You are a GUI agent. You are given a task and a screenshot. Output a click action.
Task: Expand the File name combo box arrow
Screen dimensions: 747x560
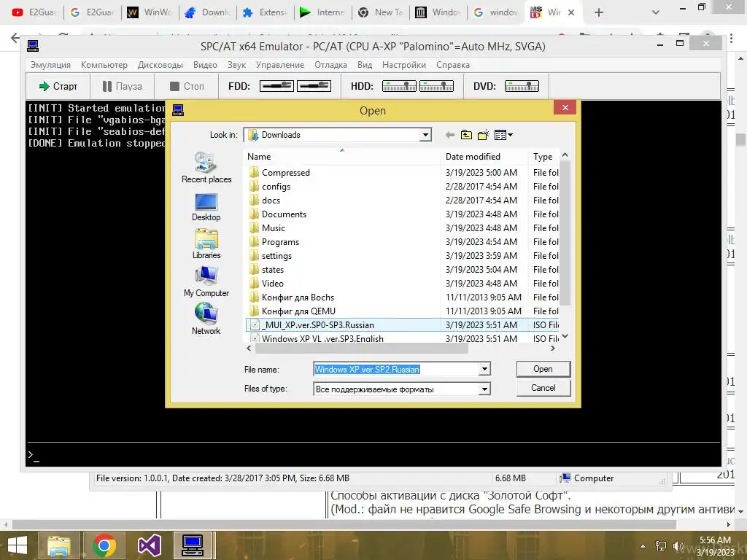pyautogui.click(x=484, y=369)
